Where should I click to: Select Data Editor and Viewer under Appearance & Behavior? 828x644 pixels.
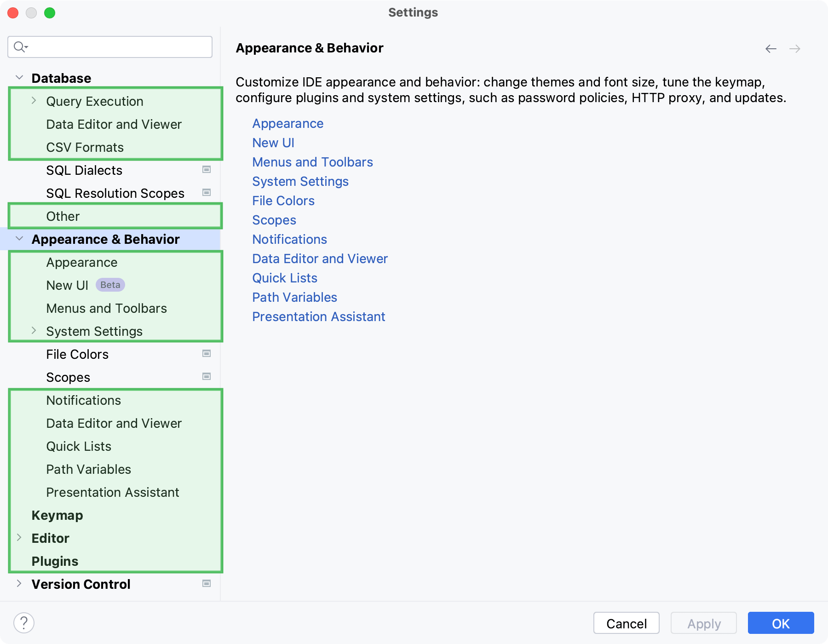click(x=114, y=423)
